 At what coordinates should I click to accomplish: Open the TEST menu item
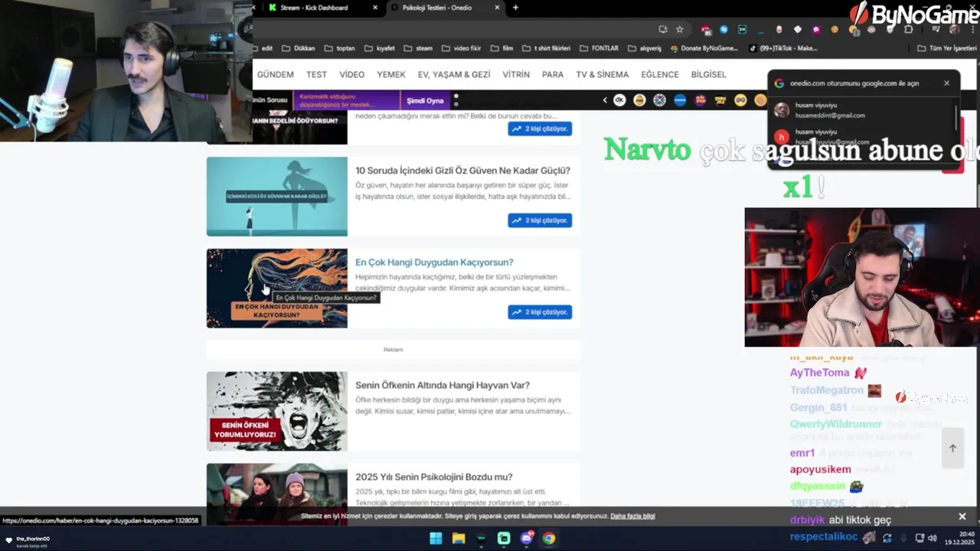tap(316, 74)
